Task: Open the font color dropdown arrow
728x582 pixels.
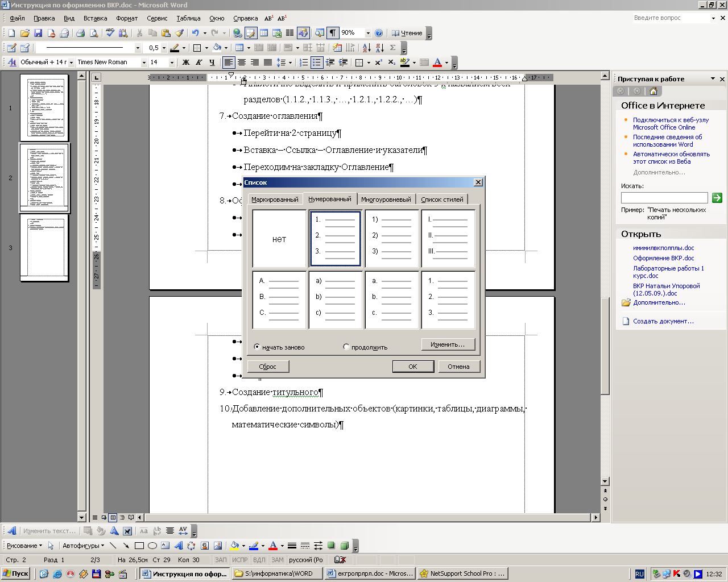Action: [x=446, y=63]
